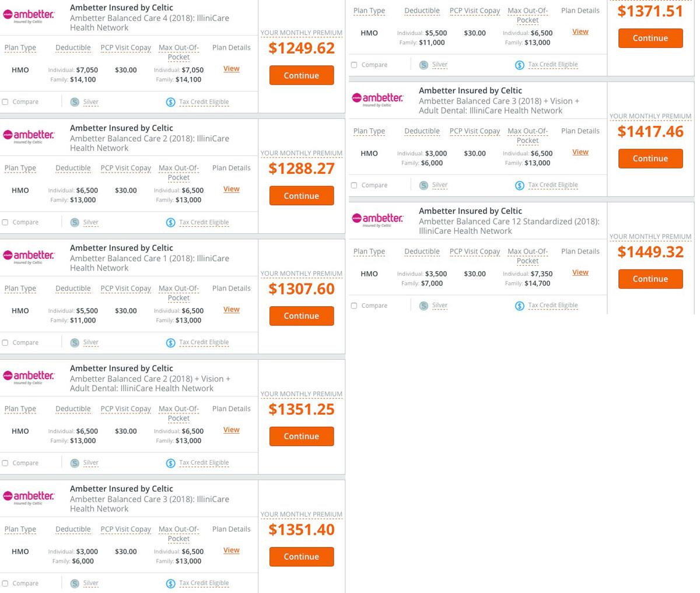Tick the Compare box for the $1307.60 plan
This screenshot has height=593, width=700.
click(x=5, y=343)
